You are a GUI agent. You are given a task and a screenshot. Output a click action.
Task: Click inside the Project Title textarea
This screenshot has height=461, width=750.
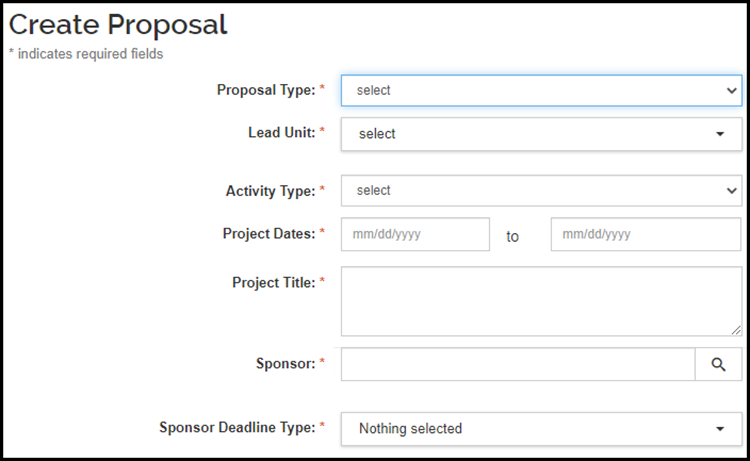click(x=540, y=301)
